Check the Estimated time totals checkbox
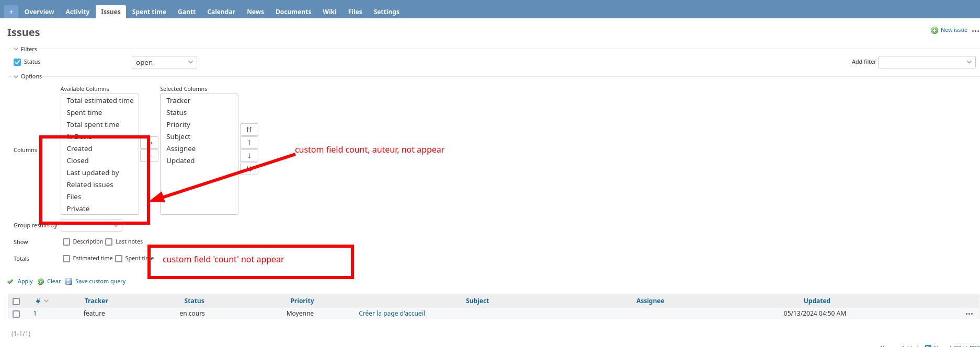 66,259
